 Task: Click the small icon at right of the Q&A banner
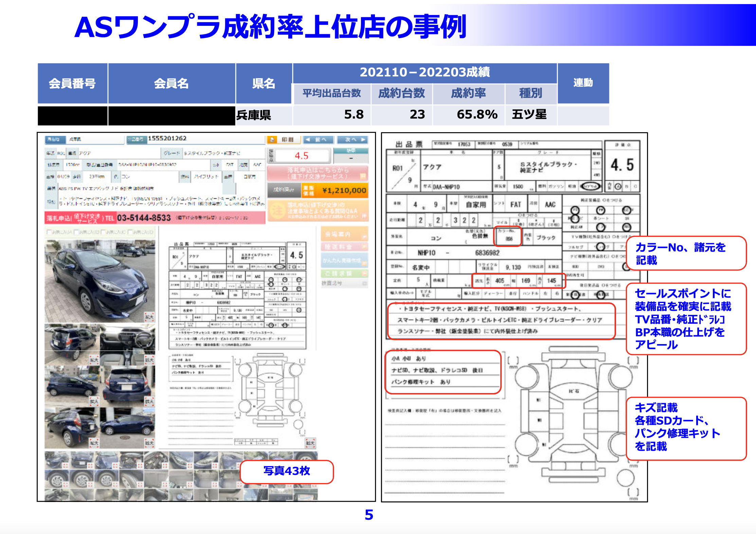[x=365, y=216]
